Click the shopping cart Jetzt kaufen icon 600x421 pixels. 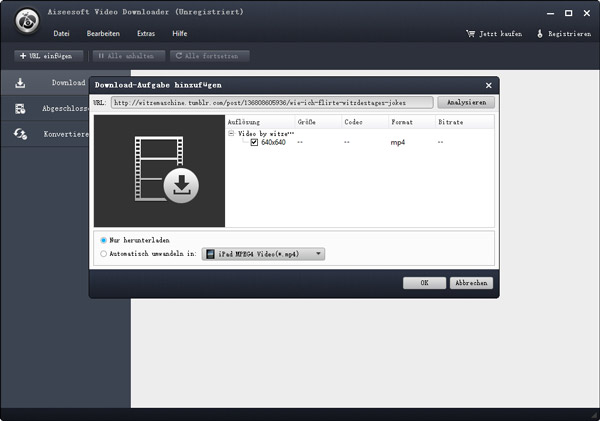tap(470, 33)
